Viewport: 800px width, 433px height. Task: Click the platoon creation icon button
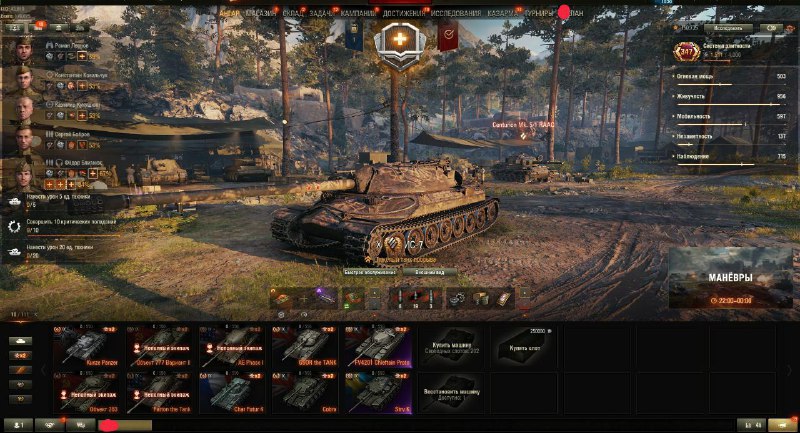click(x=19, y=425)
